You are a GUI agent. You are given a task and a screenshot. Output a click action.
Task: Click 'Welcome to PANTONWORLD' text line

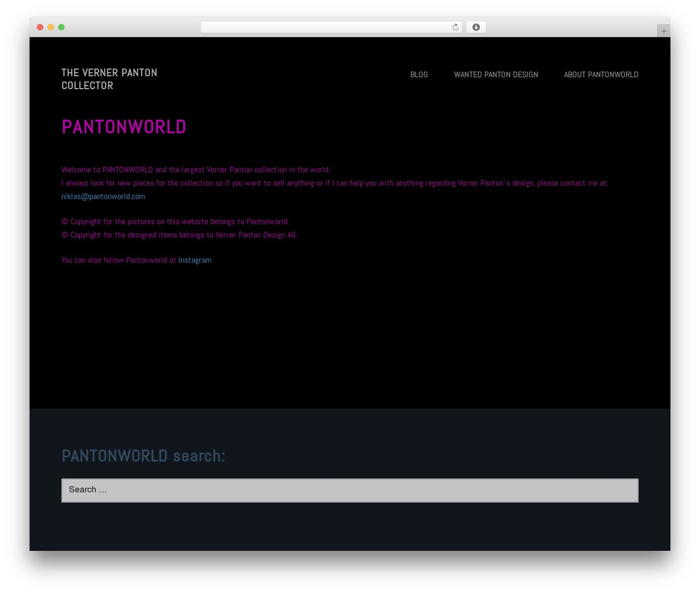(196, 170)
